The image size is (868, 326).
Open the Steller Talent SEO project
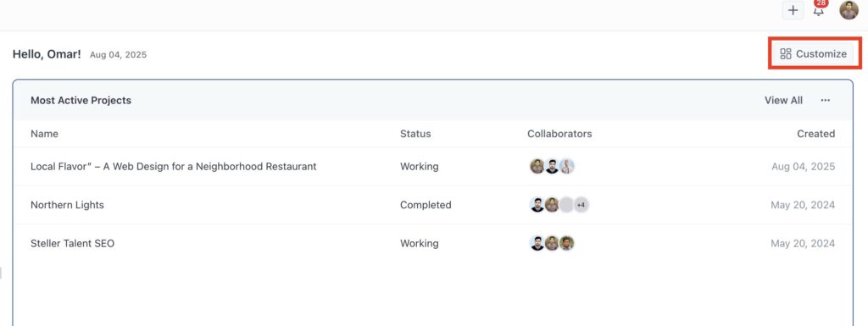[73, 243]
